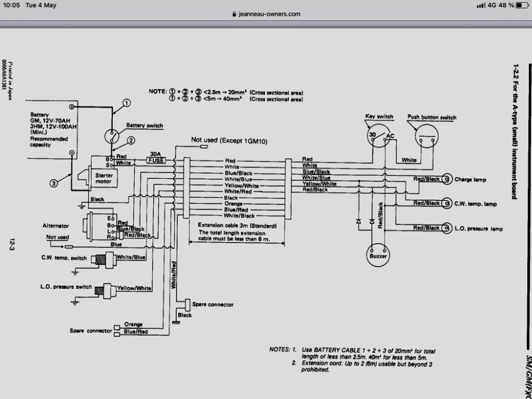Tap the 'Push button switch' label

pyautogui.click(x=431, y=118)
